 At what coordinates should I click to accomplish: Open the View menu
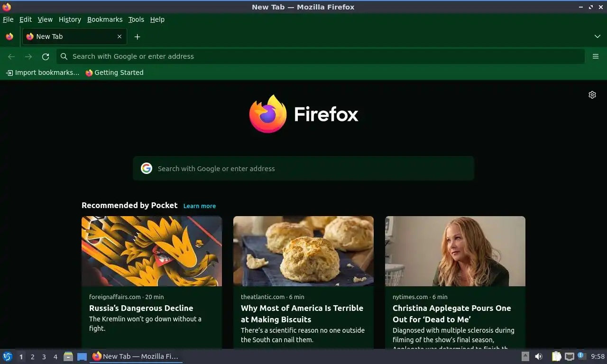tap(45, 19)
